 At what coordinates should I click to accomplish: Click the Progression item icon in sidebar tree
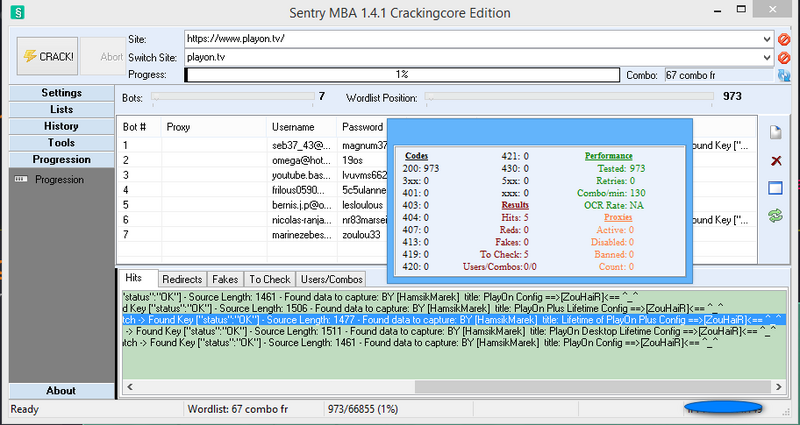click(x=21, y=180)
